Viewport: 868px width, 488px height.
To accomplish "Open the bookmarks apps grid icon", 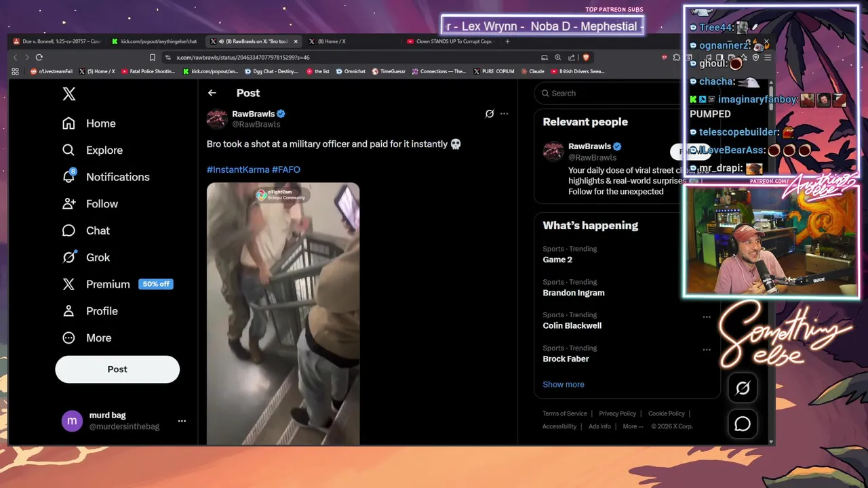I will pos(15,71).
